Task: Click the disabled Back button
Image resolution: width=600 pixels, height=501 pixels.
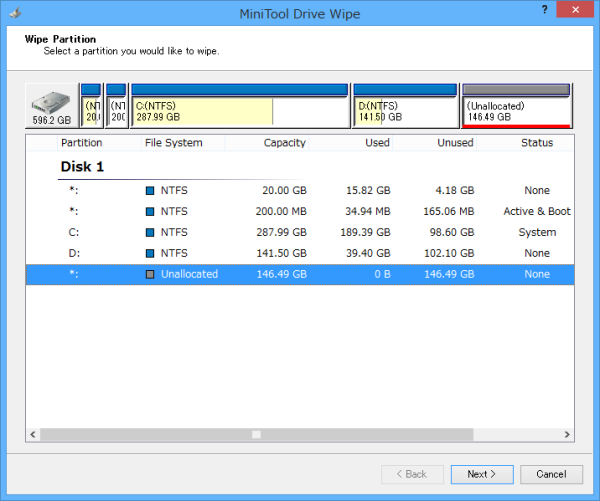Action: pos(412,474)
